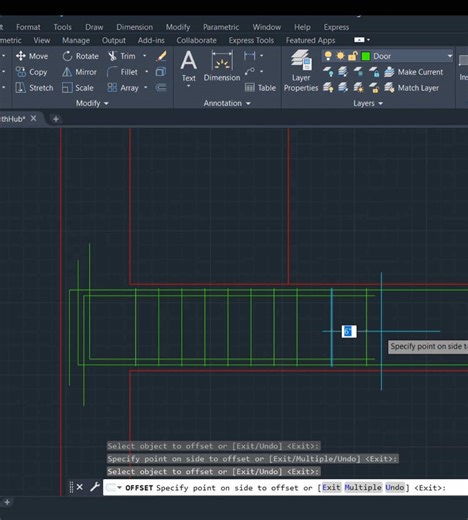Click the Erase pencil-eraser icon
This screenshot has width=468, height=520.
point(161,56)
